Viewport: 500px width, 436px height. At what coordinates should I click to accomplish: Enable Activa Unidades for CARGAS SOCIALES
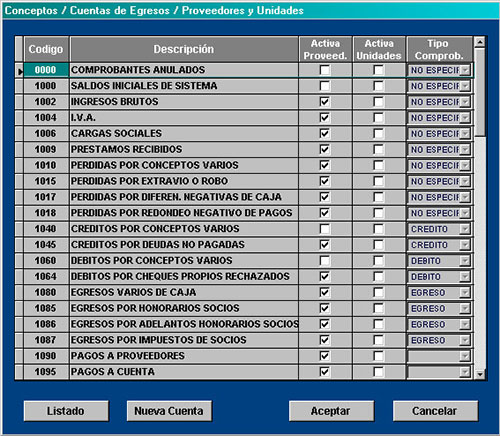pyautogui.click(x=378, y=133)
